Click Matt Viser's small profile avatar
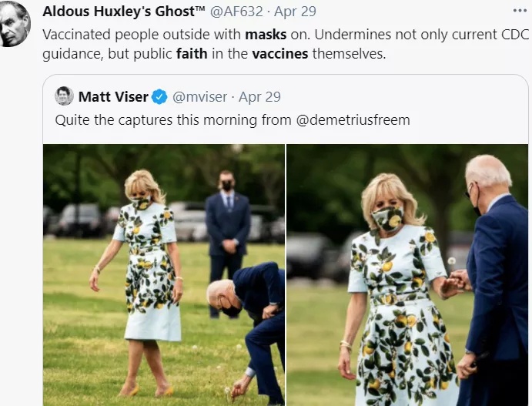Viewport: 532px width, 406px height. point(64,96)
